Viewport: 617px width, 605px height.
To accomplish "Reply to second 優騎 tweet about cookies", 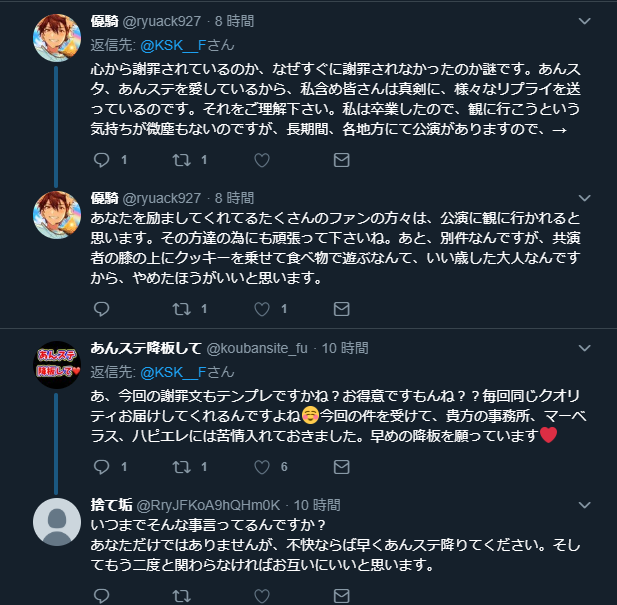I will point(102,309).
